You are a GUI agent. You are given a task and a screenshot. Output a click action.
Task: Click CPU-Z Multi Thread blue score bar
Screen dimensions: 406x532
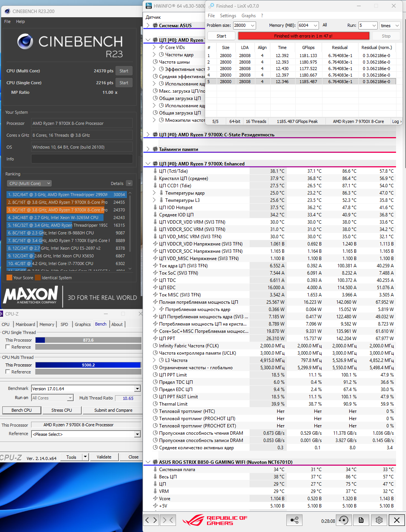(x=88, y=365)
